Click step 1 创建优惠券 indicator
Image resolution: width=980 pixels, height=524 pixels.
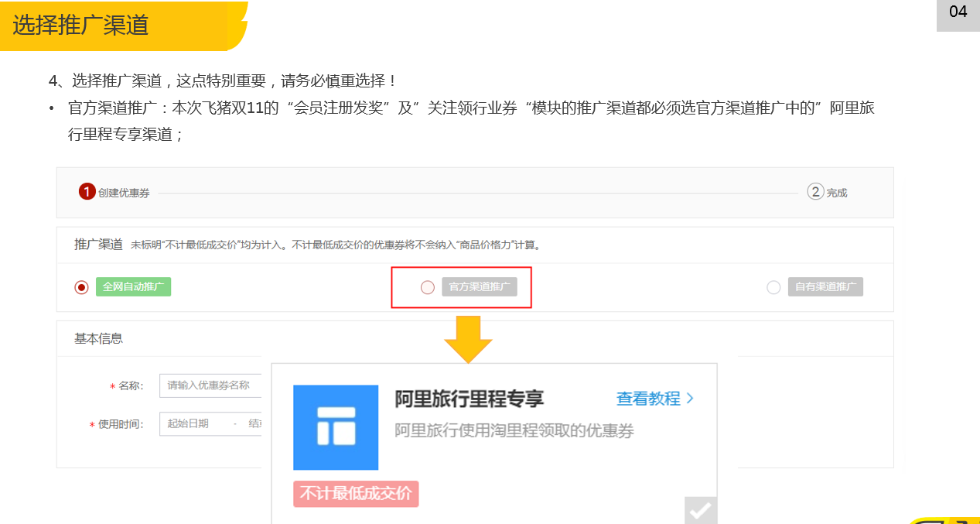click(114, 192)
